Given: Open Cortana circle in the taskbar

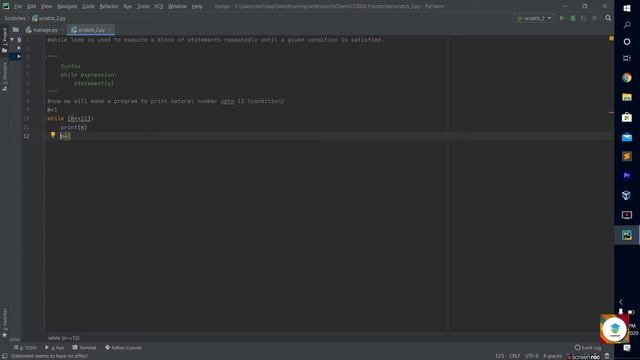Looking at the screenshot, I should pos(627,42).
